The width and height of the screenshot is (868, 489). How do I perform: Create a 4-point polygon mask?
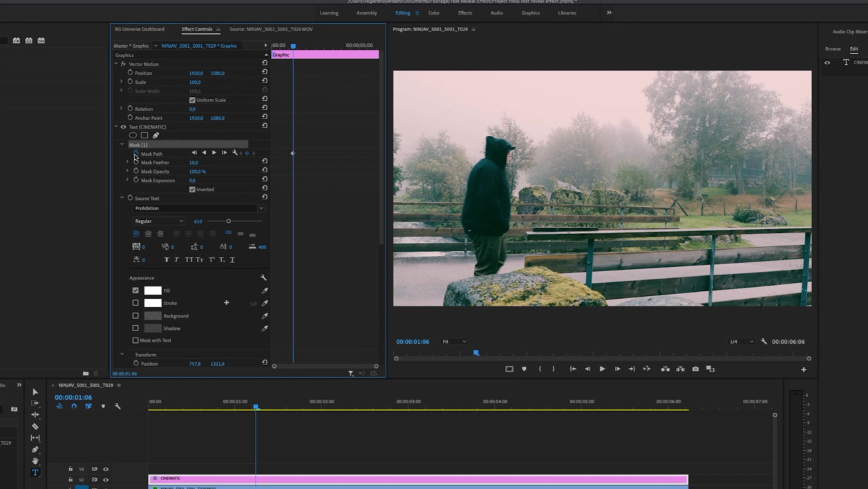(144, 136)
